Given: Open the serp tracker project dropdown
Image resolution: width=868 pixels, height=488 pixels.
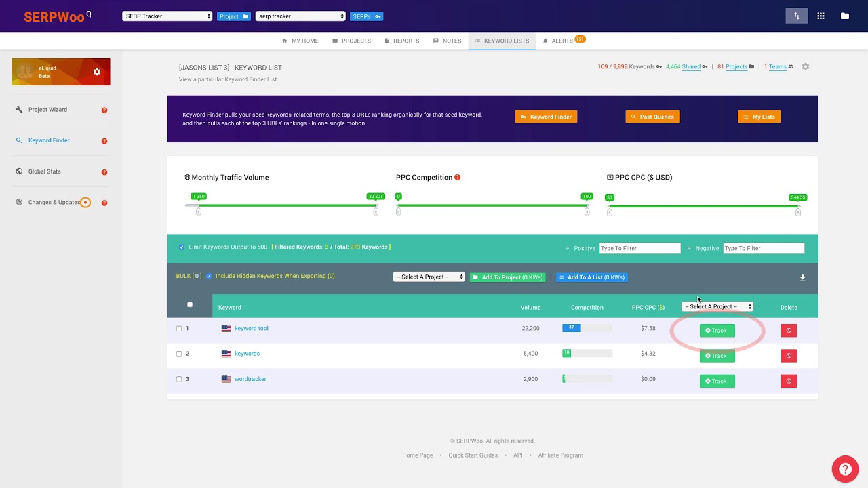Looking at the screenshot, I should click(x=300, y=16).
